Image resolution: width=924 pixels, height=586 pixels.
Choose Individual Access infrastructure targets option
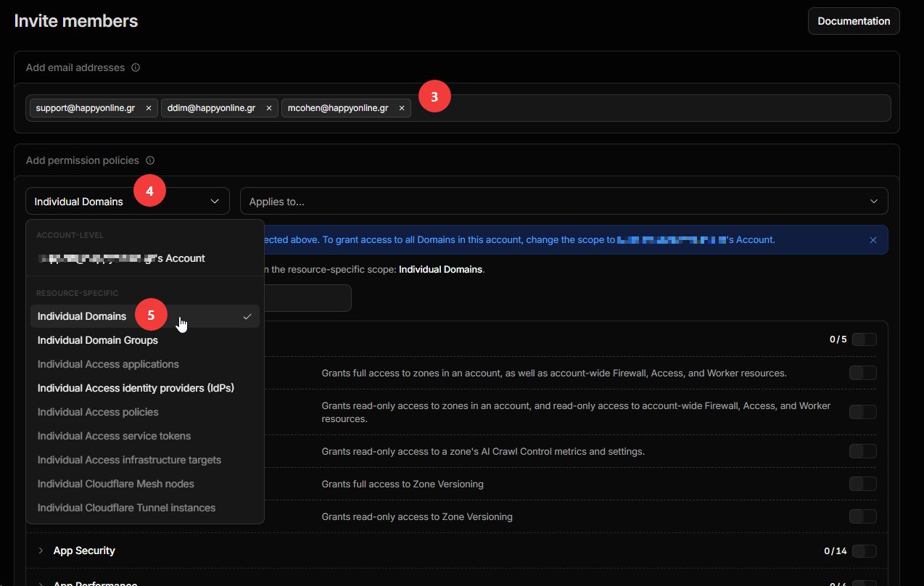tap(145, 460)
